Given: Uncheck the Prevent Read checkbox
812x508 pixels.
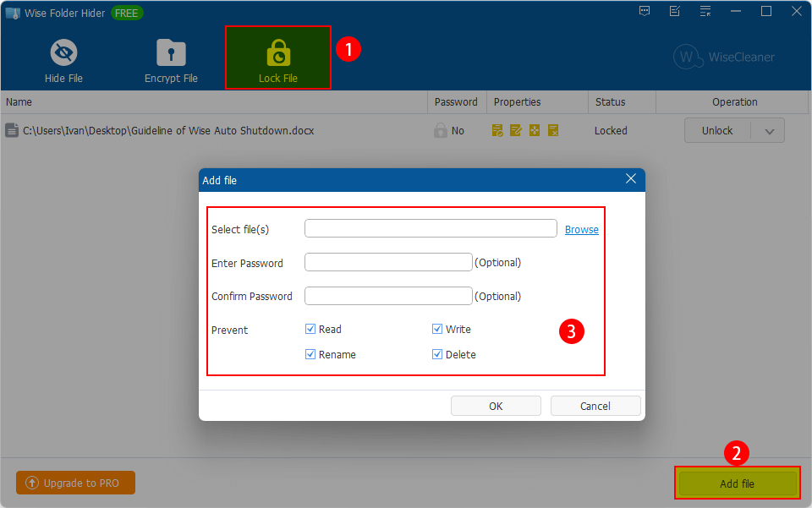Looking at the screenshot, I should 310,329.
